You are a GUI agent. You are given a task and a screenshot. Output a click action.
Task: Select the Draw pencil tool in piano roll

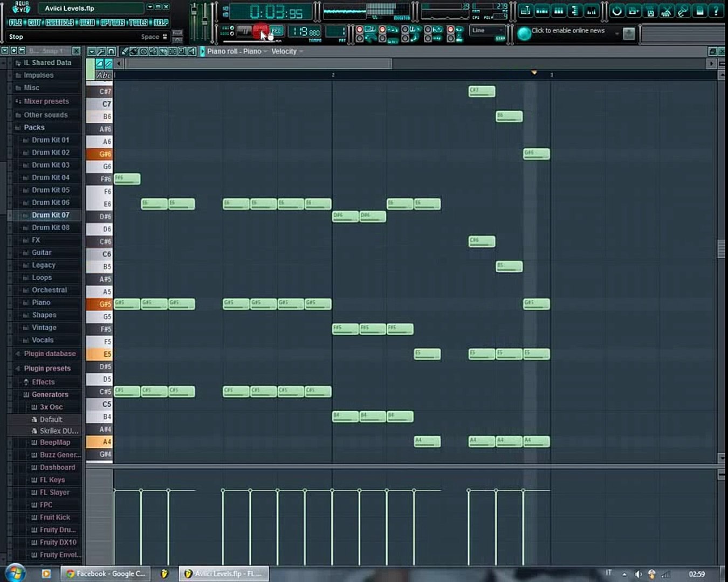coord(125,51)
